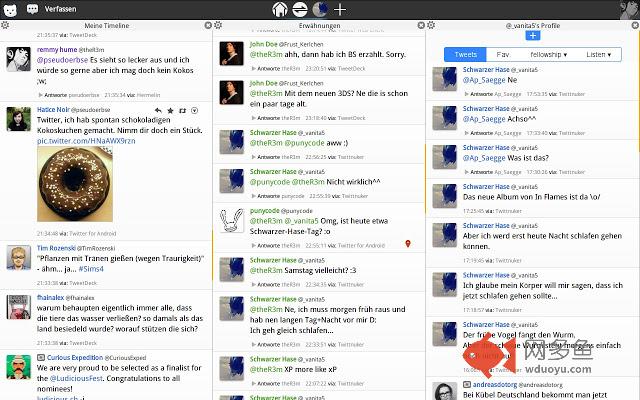640x400 pixels.
Task: Click the andreasdotorg username
Action: tap(495, 384)
